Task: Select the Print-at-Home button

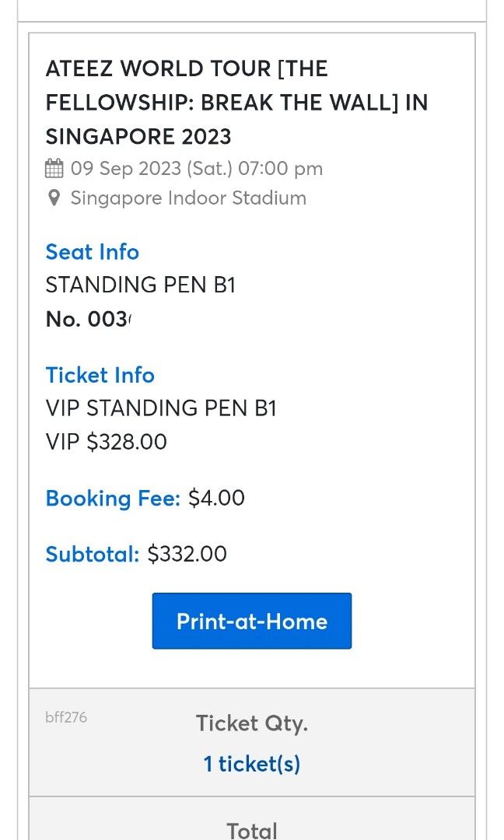Action: pyautogui.click(x=251, y=621)
